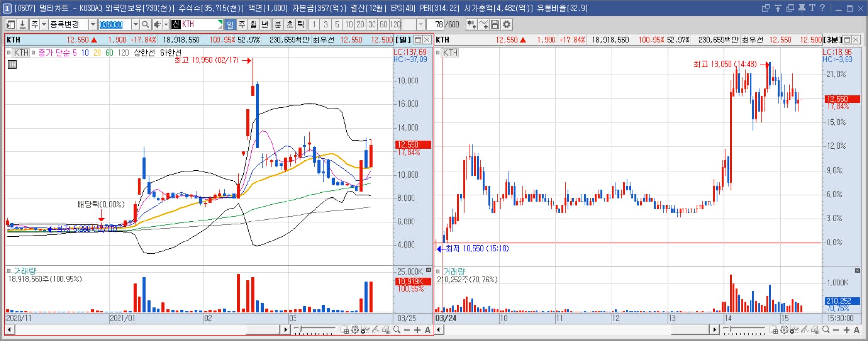868x341 pixels.
Task: Click the speaker sound icon in toolbar
Action: (158, 24)
